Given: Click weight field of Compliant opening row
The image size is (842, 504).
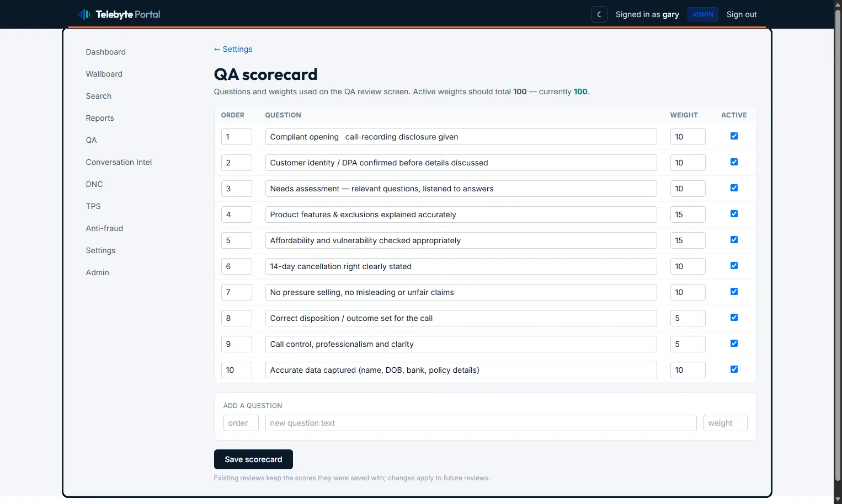Looking at the screenshot, I should tap(688, 137).
